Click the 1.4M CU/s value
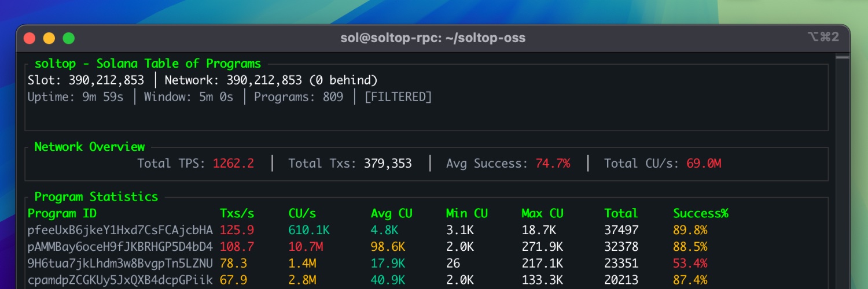868x289 pixels. (302, 264)
